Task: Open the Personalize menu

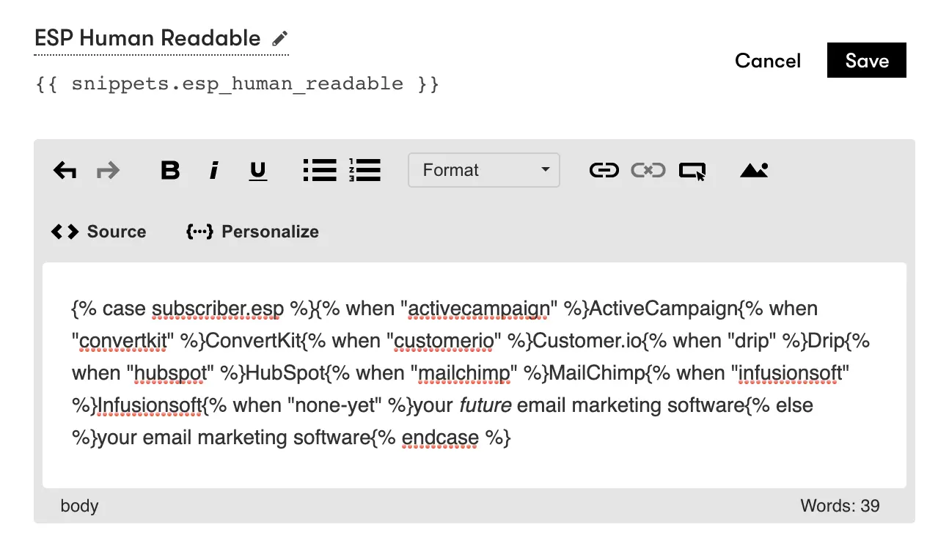Action: pos(252,232)
